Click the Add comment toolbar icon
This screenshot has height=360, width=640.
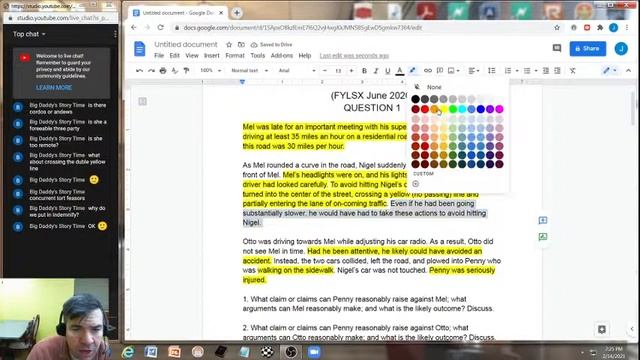click(x=440, y=71)
